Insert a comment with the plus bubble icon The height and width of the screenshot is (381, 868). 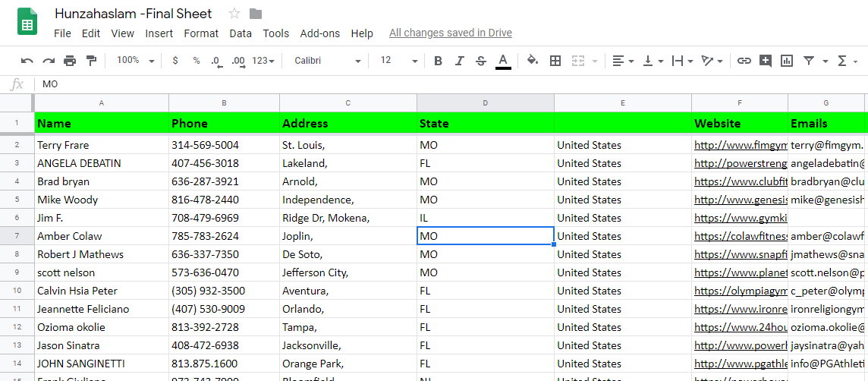pos(766,61)
